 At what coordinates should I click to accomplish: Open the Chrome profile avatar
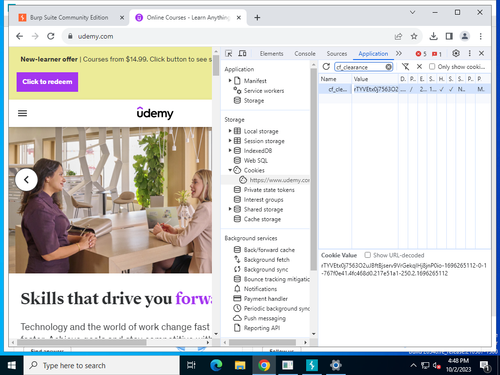(x=465, y=36)
